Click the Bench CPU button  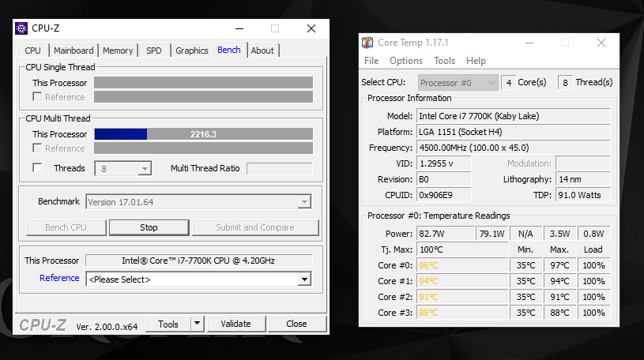(66, 227)
